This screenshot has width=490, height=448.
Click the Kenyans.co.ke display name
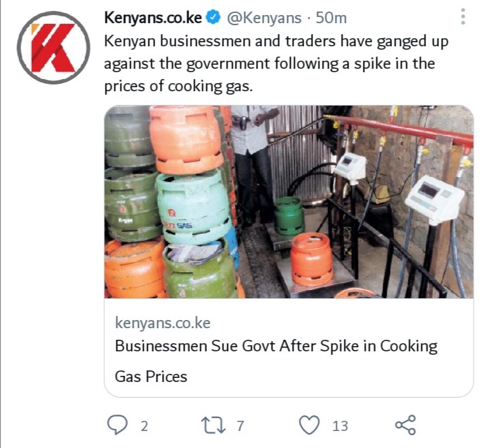[153, 18]
